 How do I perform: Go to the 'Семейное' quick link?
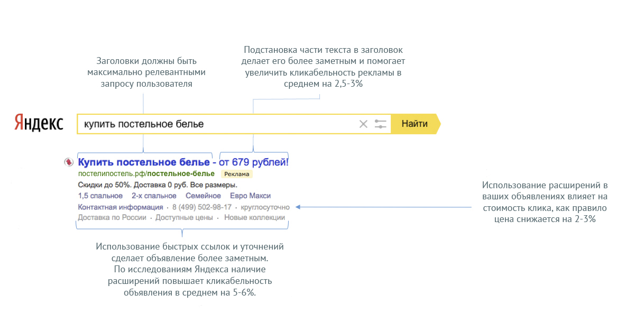[204, 196]
